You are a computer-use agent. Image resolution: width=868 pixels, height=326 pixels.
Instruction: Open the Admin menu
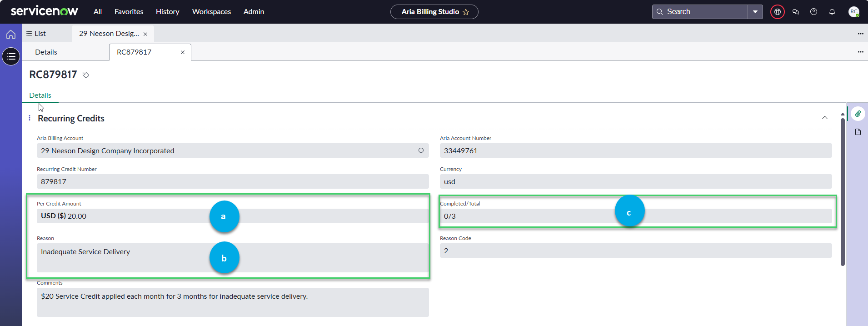point(254,12)
